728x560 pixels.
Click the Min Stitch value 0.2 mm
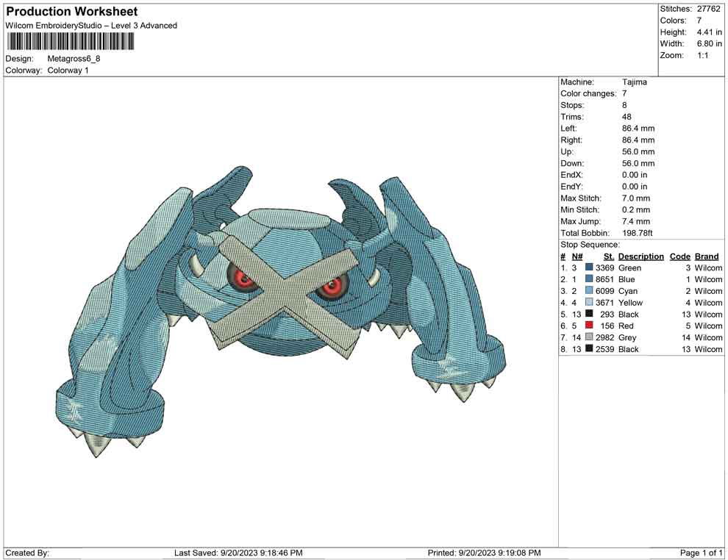tap(636, 209)
